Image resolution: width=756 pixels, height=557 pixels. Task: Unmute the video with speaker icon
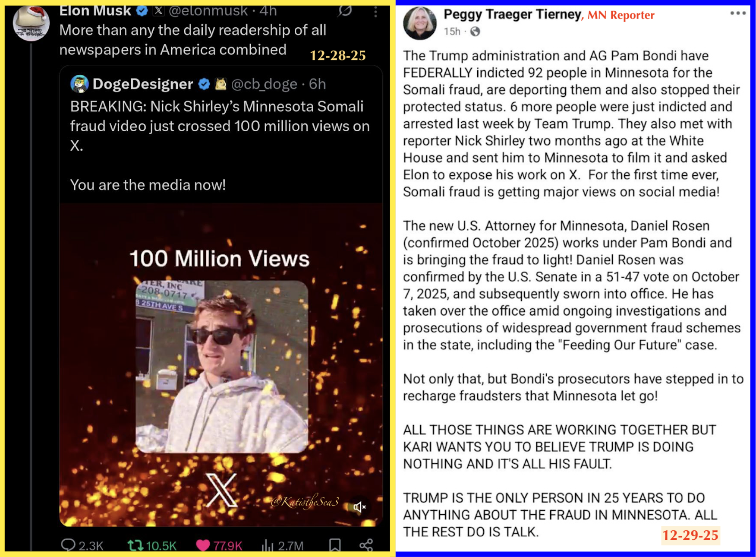click(x=359, y=507)
